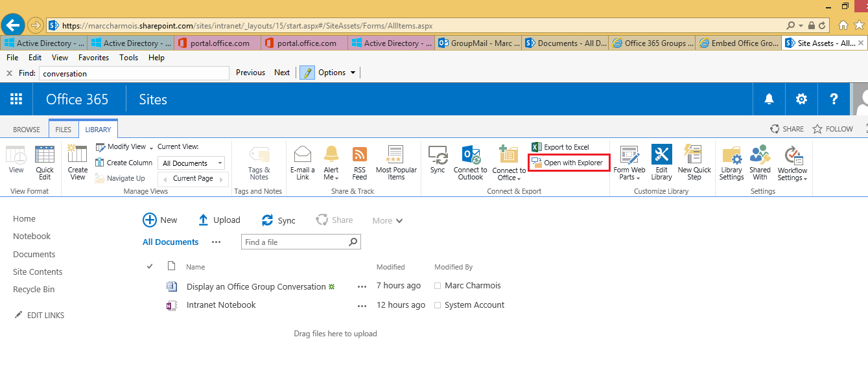Image resolution: width=868 pixels, height=392 pixels.
Task: Open the Tools menu
Action: pos(128,57)
